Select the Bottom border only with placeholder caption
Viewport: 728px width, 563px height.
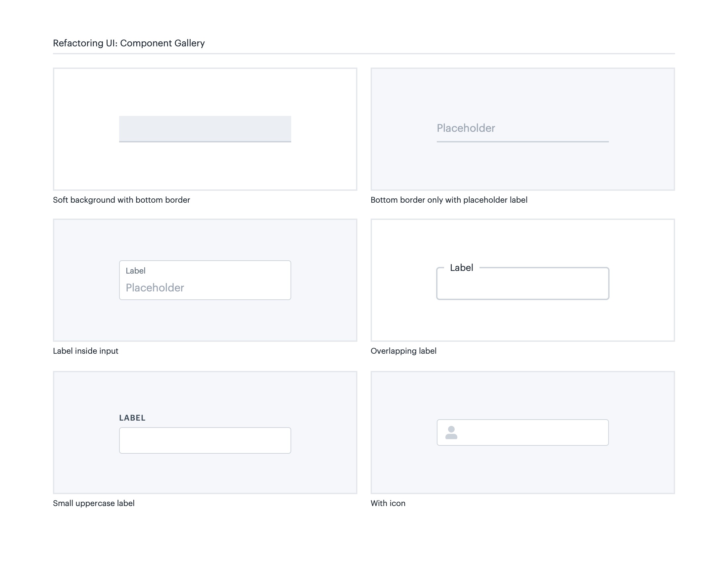click(x=449, y=200)
